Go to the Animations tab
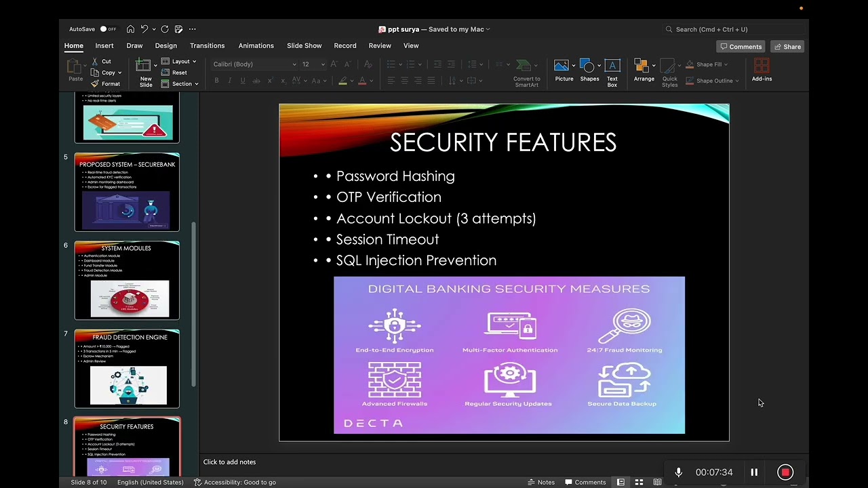This screenshot has width=868, height=488. (256, 45)
